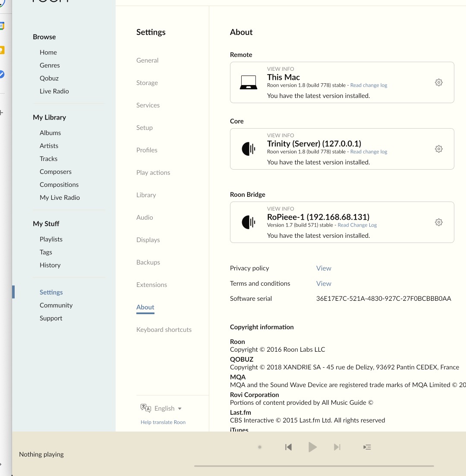
Task: Open Storage settings tab
Action: point(147,82)
